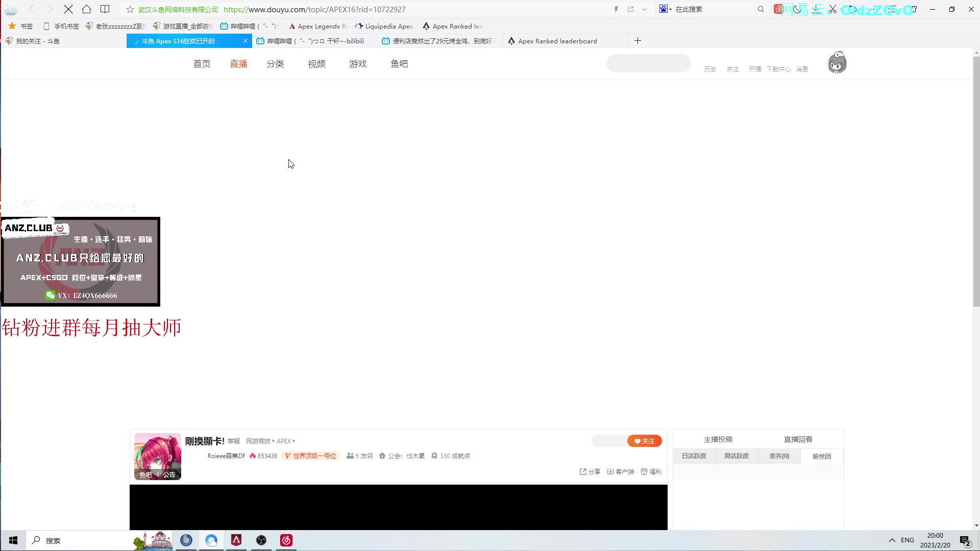Switch to 直播回看 tab
This screenshot has width=980, height=551.
click(798, 439)
